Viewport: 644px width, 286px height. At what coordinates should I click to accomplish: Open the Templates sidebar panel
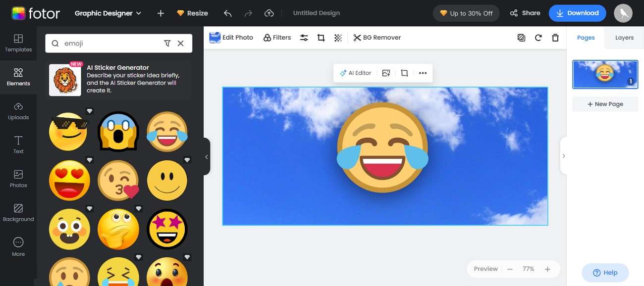click(18, 44)
